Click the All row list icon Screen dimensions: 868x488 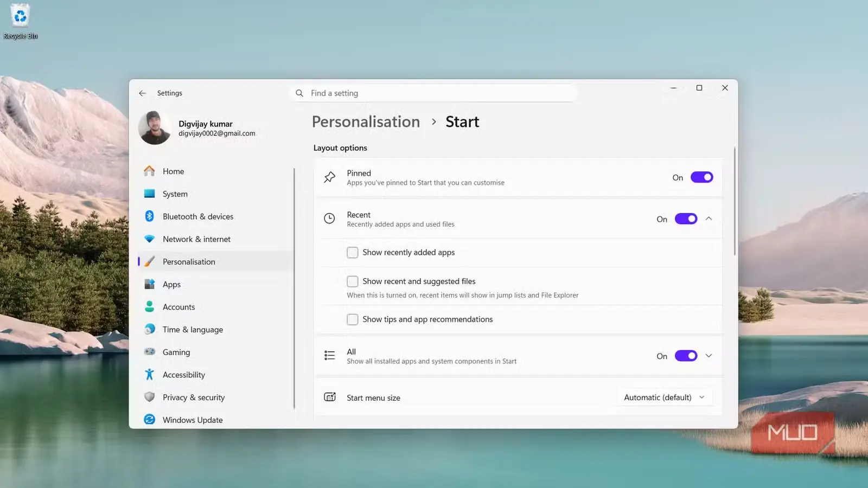click(329, 356)
